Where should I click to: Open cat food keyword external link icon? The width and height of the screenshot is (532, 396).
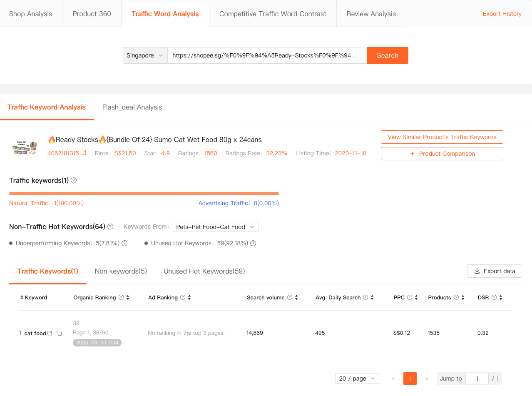(50, 333)
